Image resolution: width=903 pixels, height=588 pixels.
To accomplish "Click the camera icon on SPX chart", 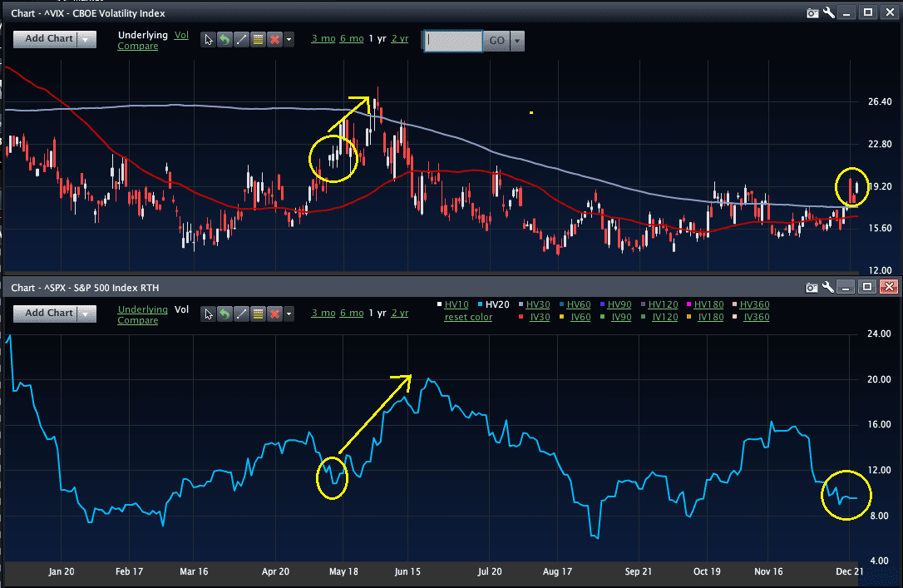I will pos(812,288).
